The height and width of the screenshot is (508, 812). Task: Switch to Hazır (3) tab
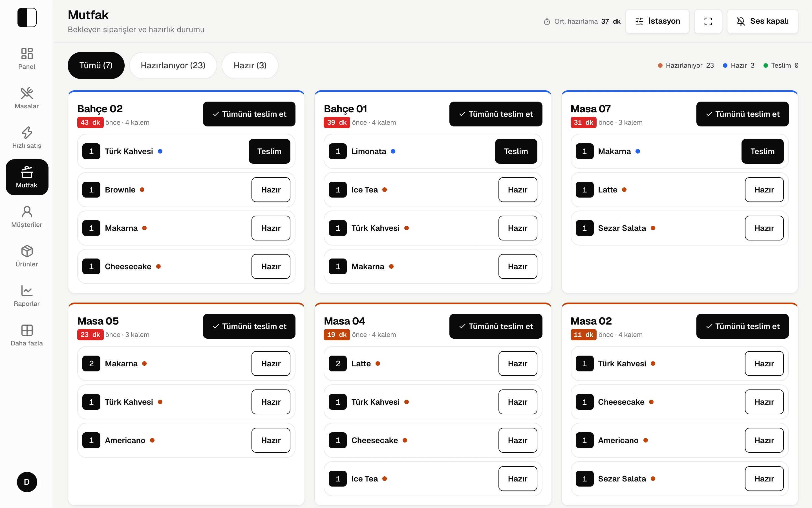pyautogui.click(x=250, y=65)
